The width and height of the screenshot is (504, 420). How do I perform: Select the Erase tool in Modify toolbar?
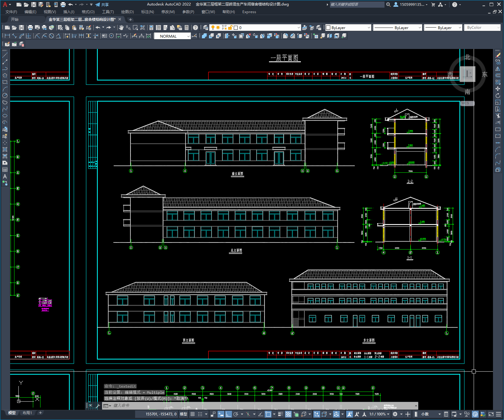click(498, 55)
